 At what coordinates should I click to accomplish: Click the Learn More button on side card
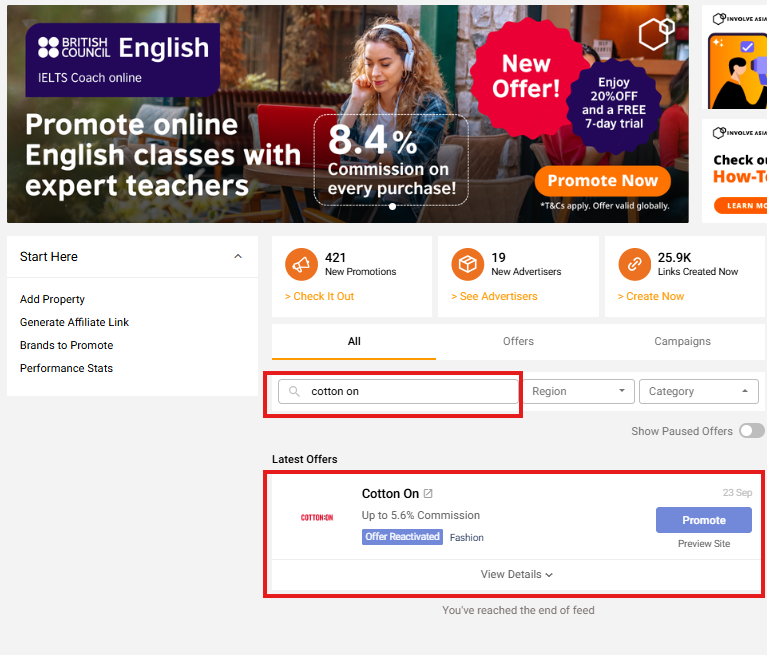pyautogui.click(x=741, y=205)
